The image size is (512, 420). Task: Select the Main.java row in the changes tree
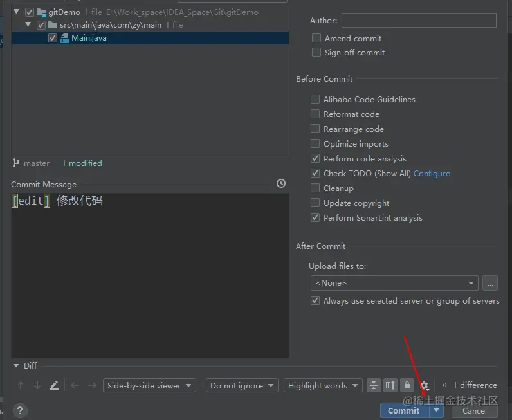click(x=151, y=38)
